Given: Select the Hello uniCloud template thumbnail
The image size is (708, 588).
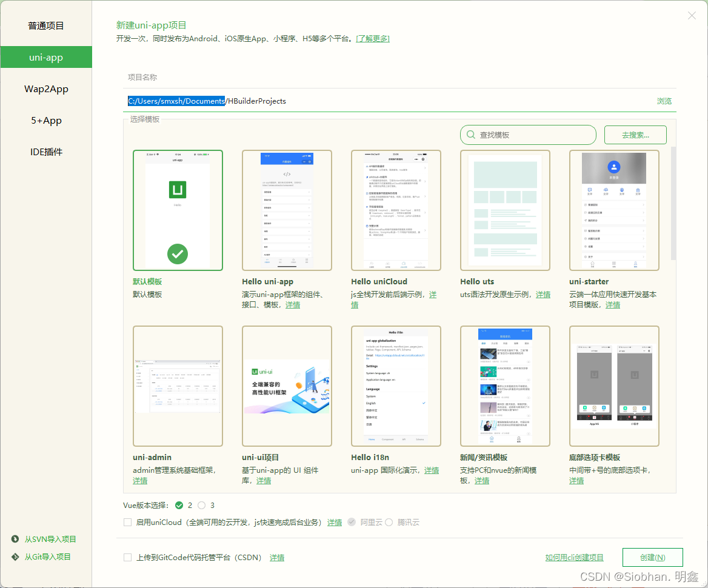Looking at the screenshot, I should (x=396, y=210).
